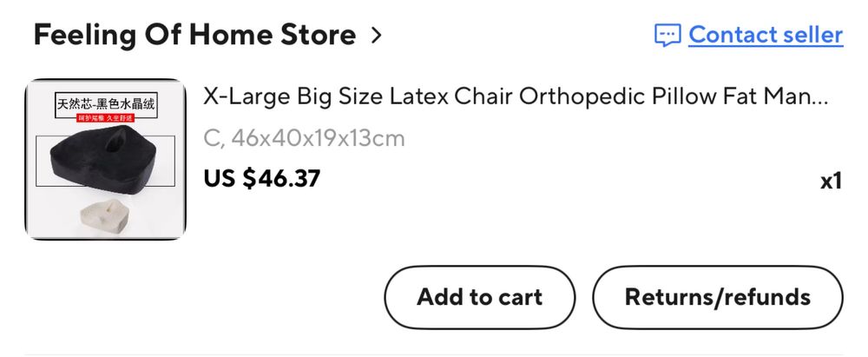
Task: Open the pillow product thumbnail
Action: [106, 160]
